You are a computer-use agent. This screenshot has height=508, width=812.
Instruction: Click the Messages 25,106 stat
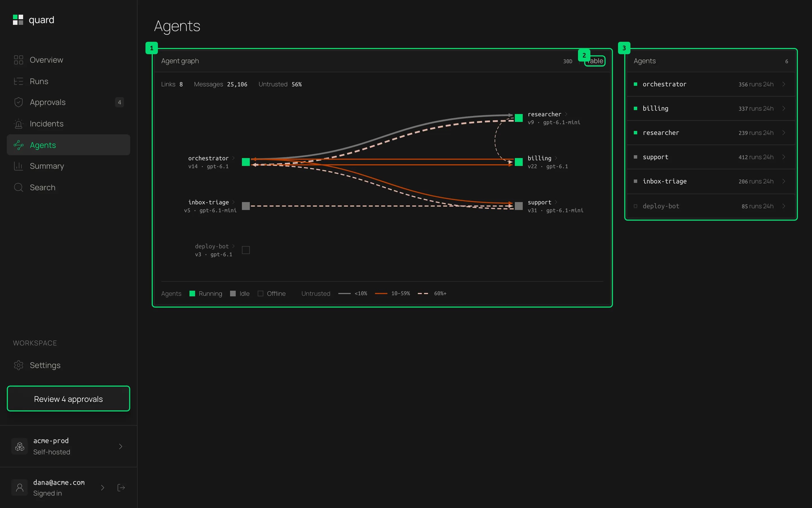tap(220, 84)
